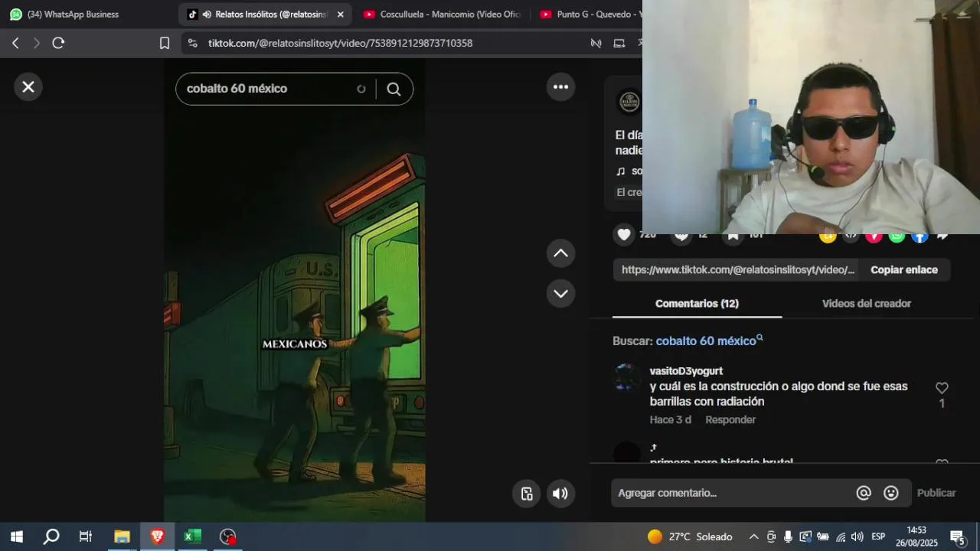Open vasitoD3yogurt's profile name

point(686,371)
